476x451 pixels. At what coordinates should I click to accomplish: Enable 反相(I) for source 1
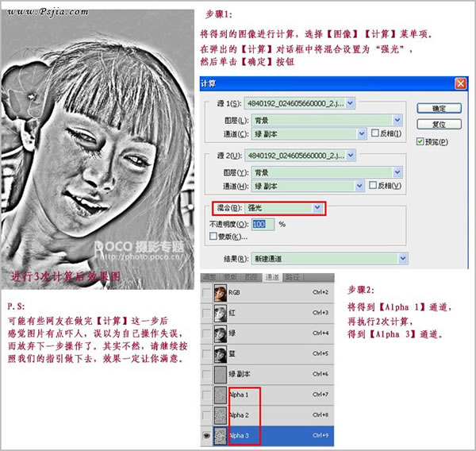[375, 133]
